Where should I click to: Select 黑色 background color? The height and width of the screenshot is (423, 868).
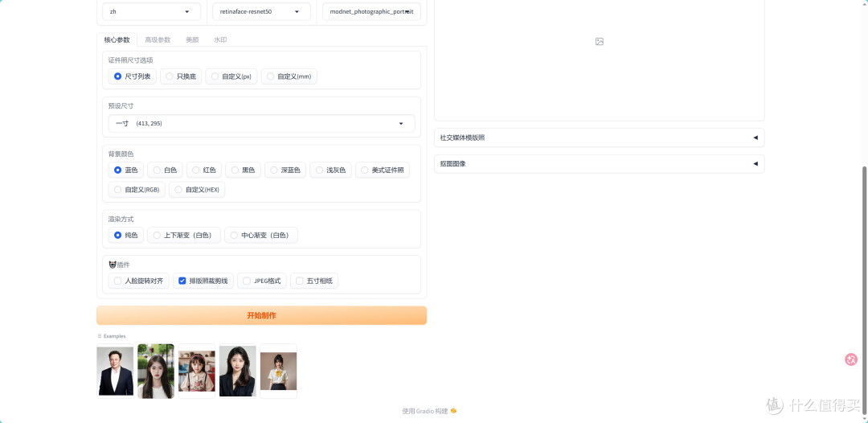(243, 170)
